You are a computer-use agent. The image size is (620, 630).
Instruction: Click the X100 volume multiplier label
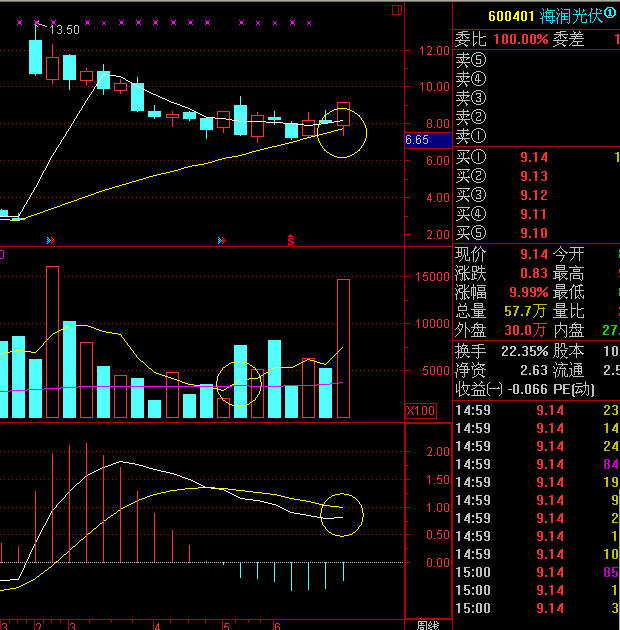[420, 411]
